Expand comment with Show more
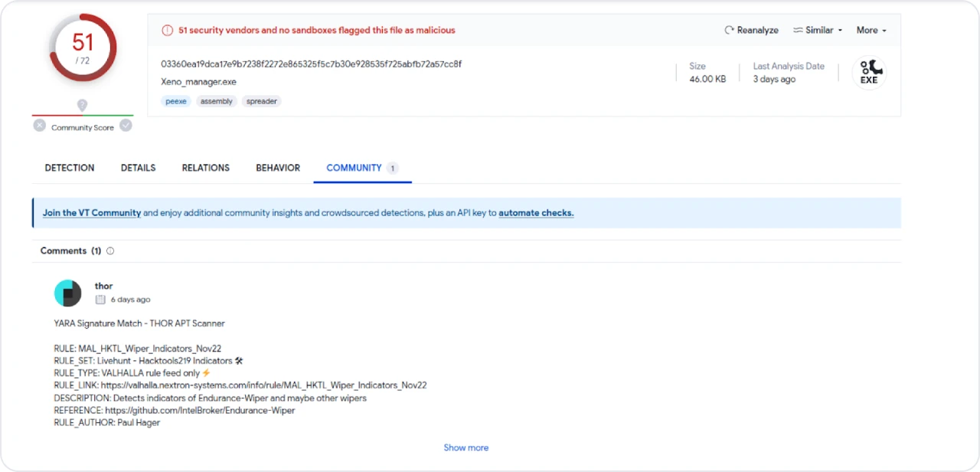Screen dimensions: 980x472 point(465,447)
